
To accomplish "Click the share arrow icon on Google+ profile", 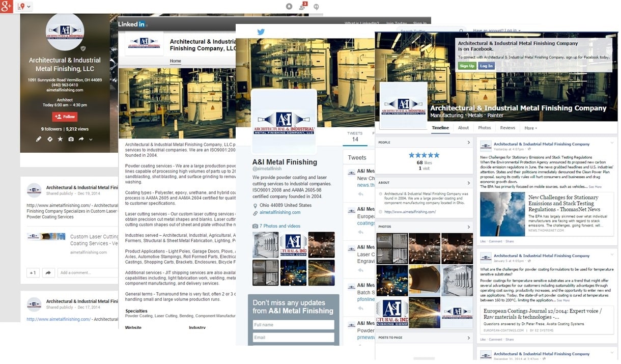I will pyautogui.click(x=81, y=139).
